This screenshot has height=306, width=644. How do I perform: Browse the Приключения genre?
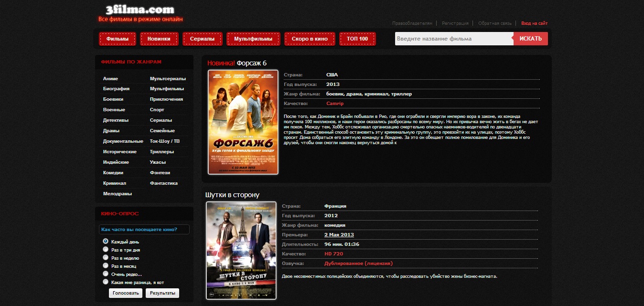pos(166,99)
